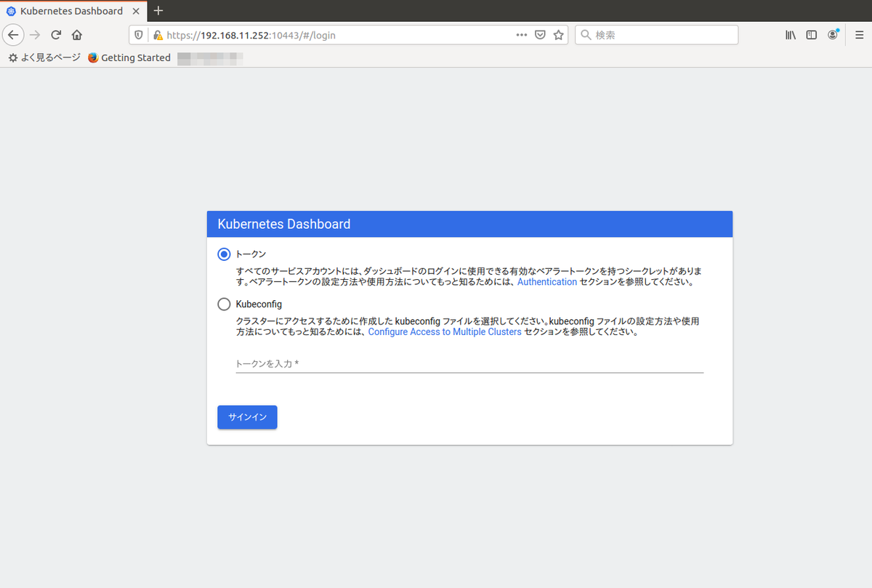Select the Kubernetes Dashboard browser tab
Image resolution: width=872 pixels, height=588 pixels.
[x=73, y=11]
